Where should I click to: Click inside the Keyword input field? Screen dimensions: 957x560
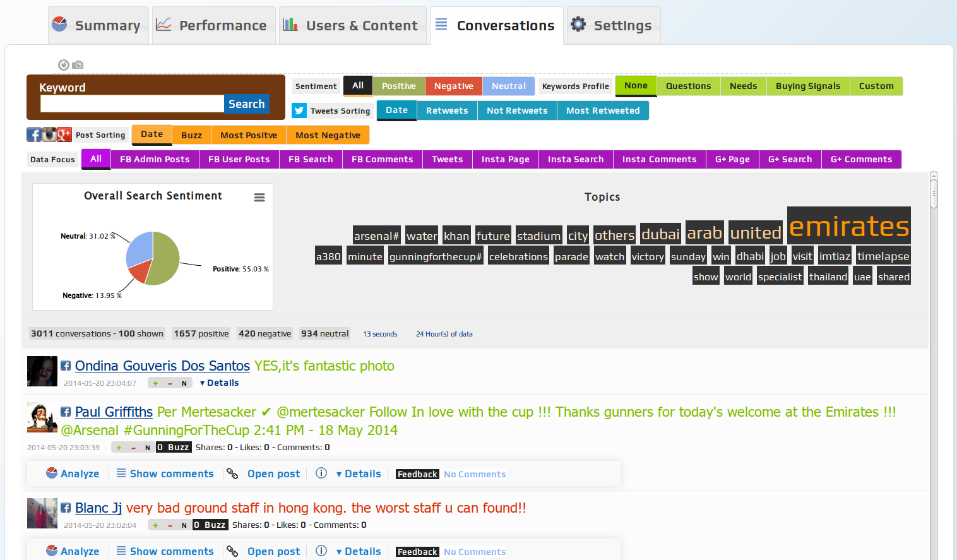tap(132, 104)
